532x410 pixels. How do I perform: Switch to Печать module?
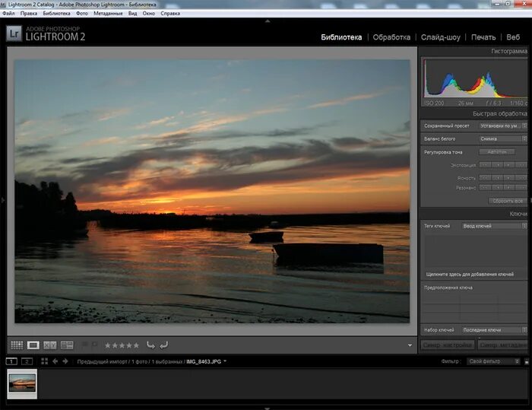click(x=483, y=37)
